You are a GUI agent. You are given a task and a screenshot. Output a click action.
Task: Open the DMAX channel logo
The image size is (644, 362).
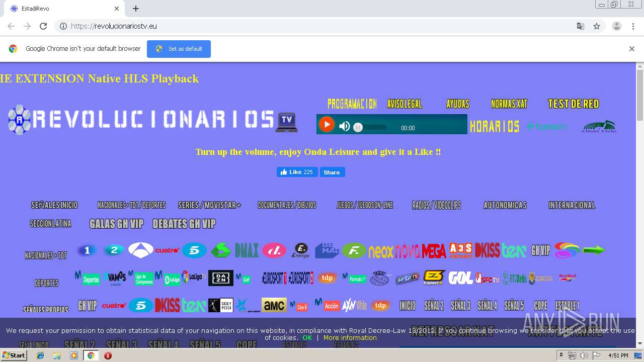247,250
